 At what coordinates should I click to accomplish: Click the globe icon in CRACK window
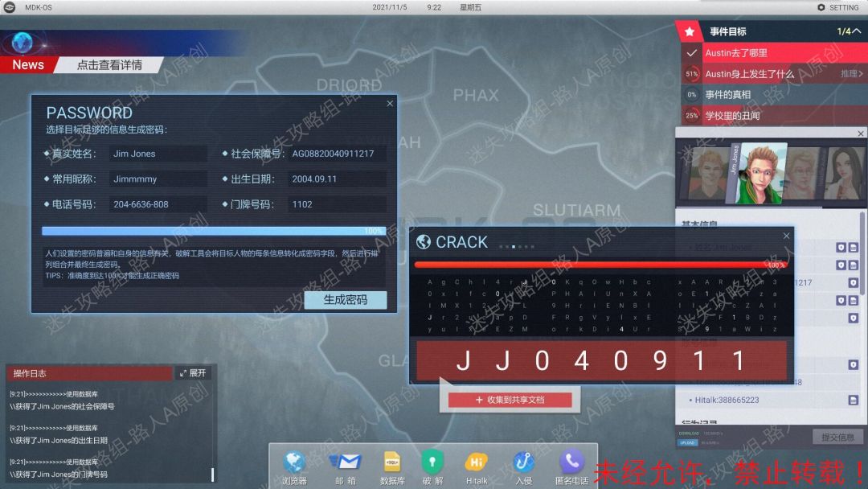pyautogui.click(x=424, y=242)
